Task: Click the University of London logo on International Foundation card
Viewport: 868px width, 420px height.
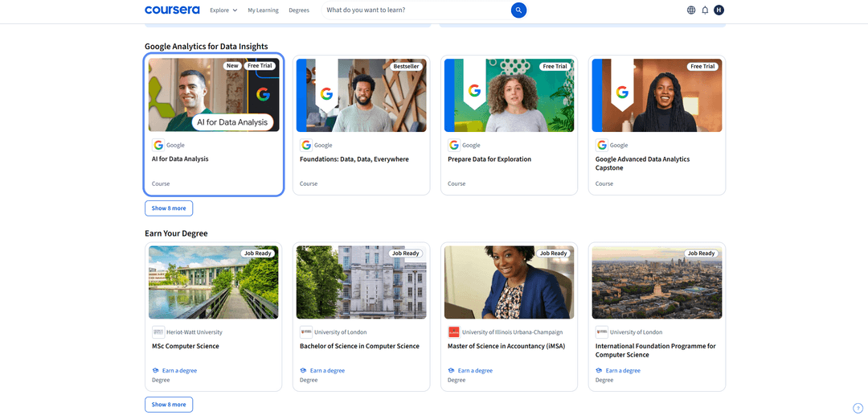Action: coord(602,332)
